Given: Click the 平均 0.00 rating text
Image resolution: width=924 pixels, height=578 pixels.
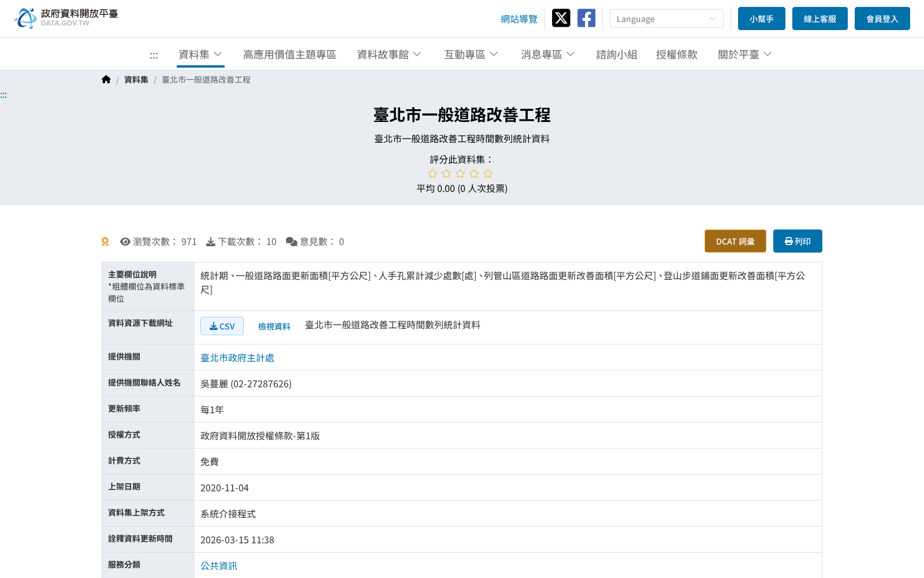Looking at the screenshot, I should point(462,188).
